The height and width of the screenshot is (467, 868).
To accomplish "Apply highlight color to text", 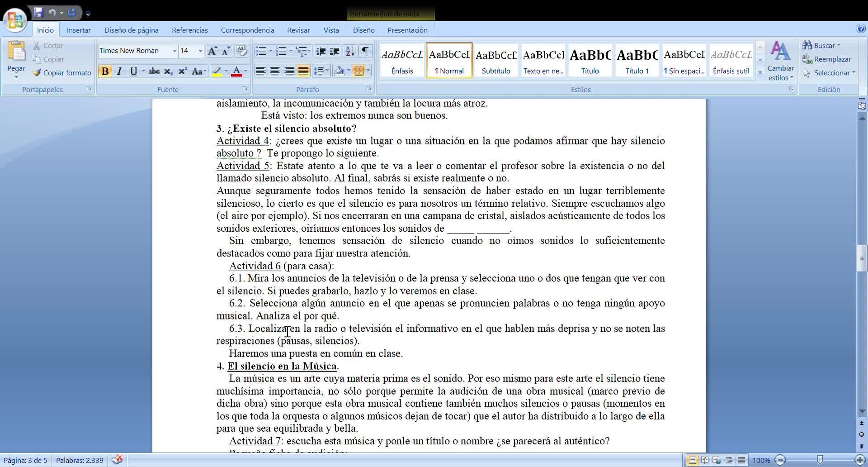I will coord(217,71).
